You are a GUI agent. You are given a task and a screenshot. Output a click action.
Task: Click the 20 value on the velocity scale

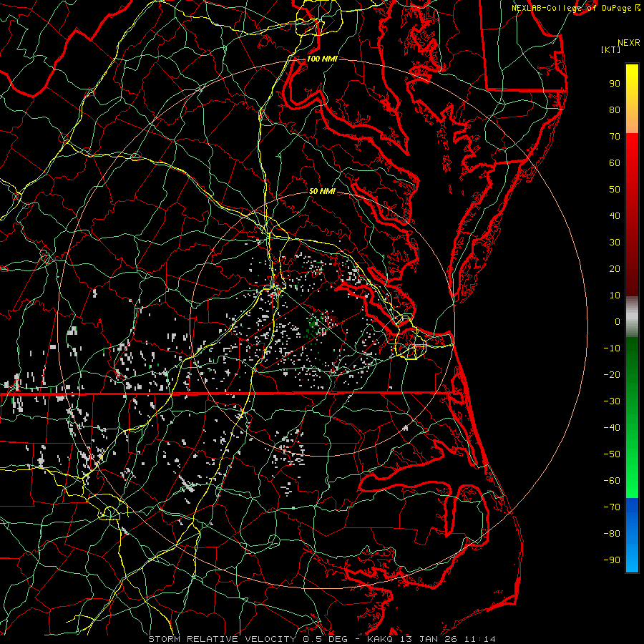coord(615,269)
